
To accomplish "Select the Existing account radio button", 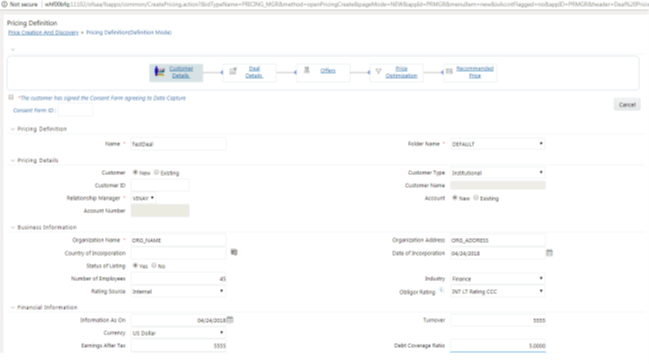I will tap(476, 198).
